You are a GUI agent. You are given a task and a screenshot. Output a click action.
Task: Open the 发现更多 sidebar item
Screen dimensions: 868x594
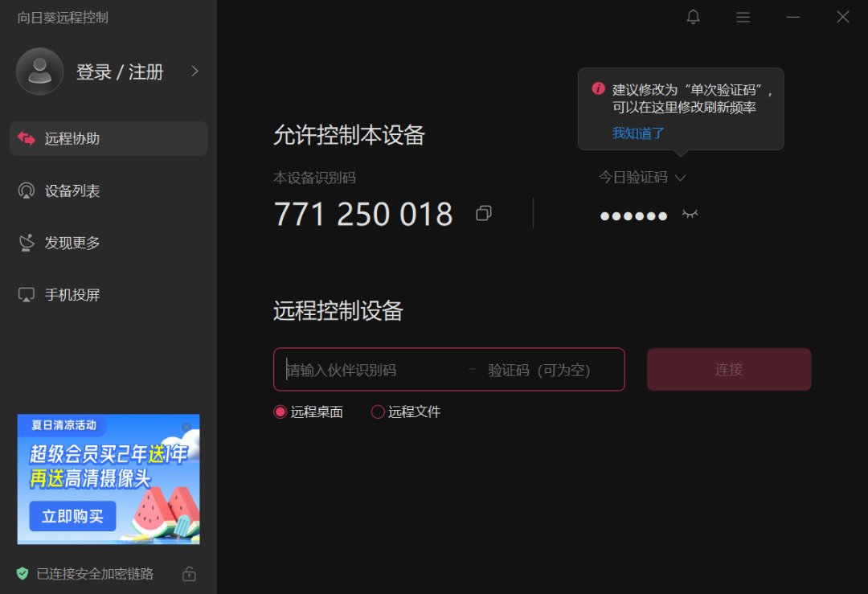72,243
